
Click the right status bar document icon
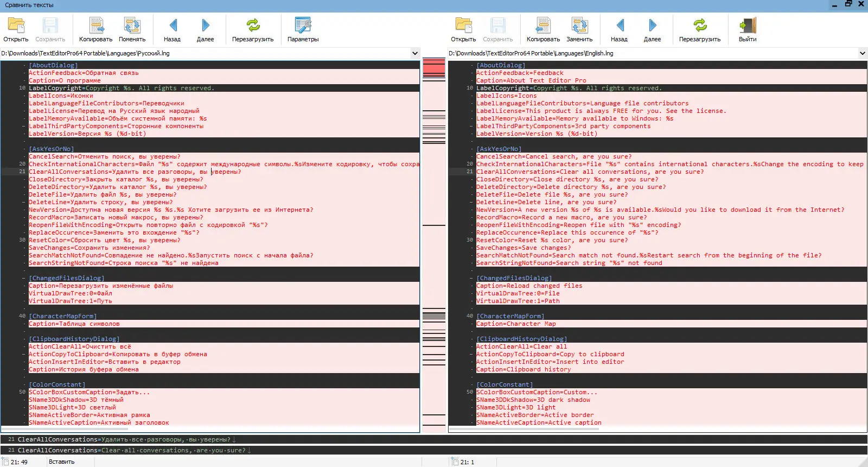(455, 462)
